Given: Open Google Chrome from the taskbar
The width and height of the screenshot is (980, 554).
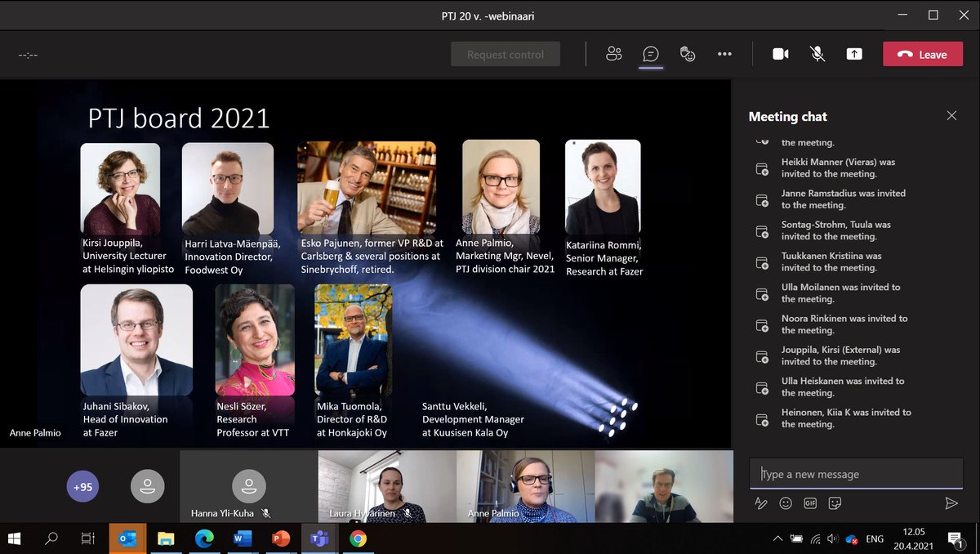Looking at the screenshot, I should [x=358, y=538].
